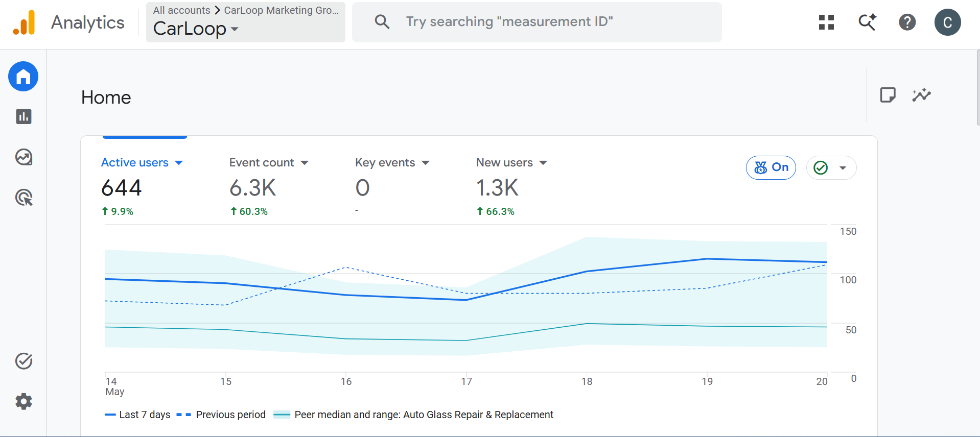Open the search insights sparkle icon
The height and width of the screenshot is (437, 980).
[x=867, y=22]
